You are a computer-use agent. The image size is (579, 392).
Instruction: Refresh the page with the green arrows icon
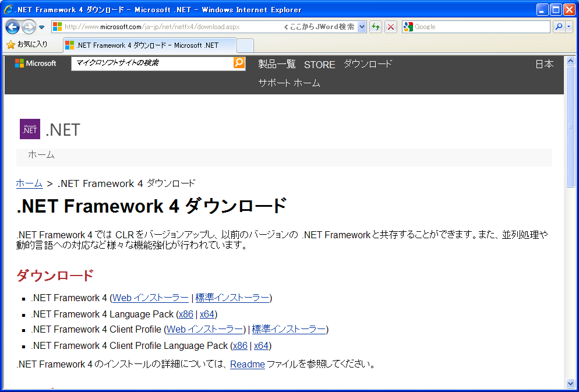click(376, 27)
